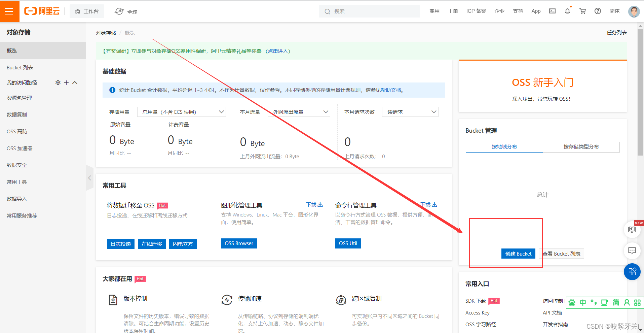644x333 pixels.
Task: Click 查看 Bucket 列表 button
Action: point(562,254)
